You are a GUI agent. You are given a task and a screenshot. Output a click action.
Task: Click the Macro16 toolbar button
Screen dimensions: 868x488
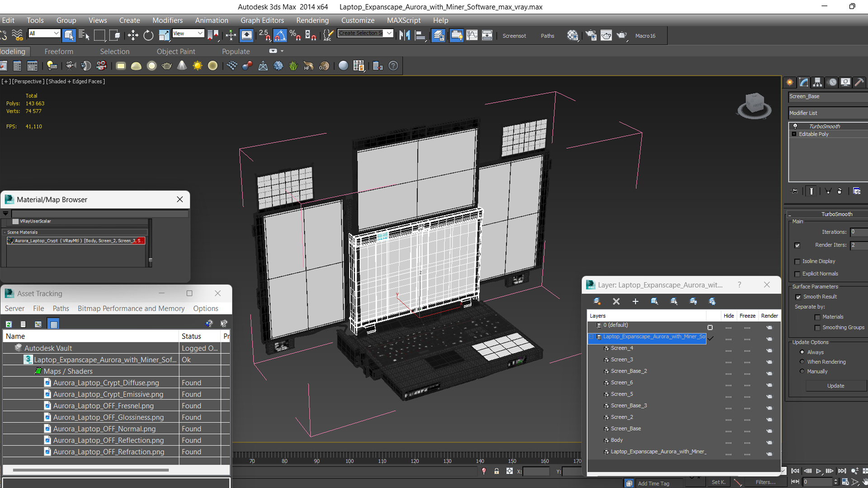coord(645,36)
